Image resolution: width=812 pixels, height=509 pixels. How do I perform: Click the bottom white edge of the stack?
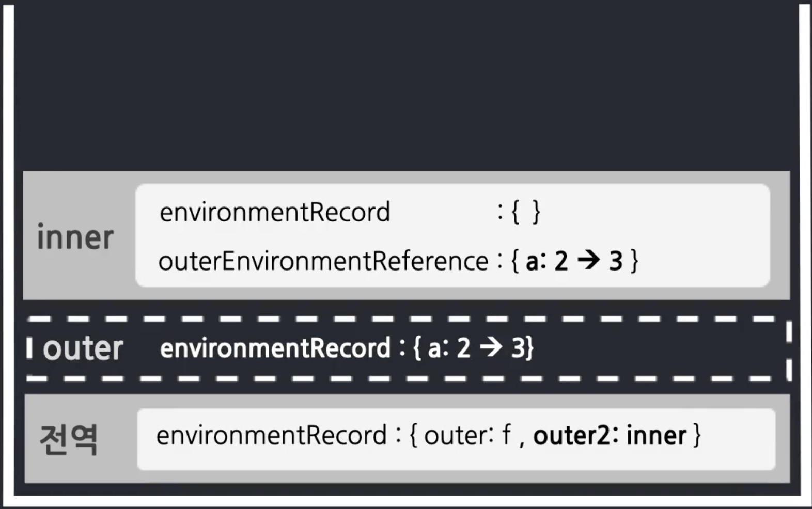coord(406,501)
